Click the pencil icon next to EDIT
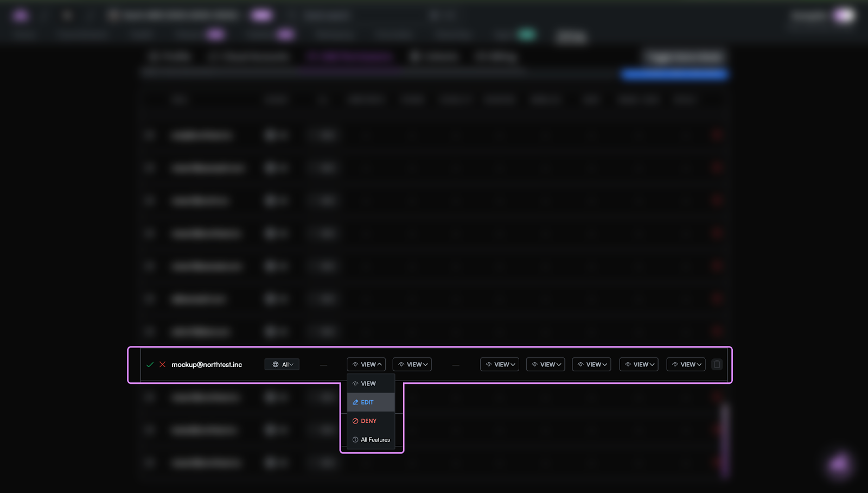This screenshot has height=493, width=868. click(356, 402)
